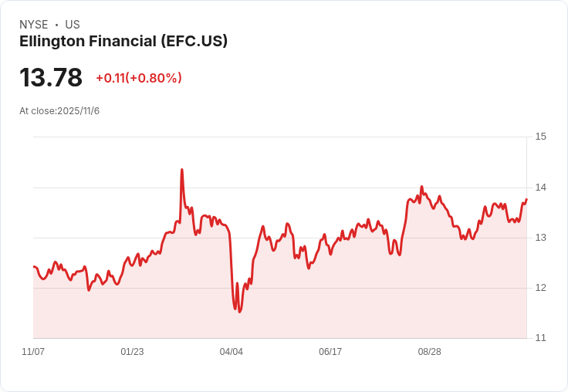This screenshot has height=392, width=568.
Task: Select the +0.11(+0.80%) price change
Action: pyautogui.click(x=139, y=78)
